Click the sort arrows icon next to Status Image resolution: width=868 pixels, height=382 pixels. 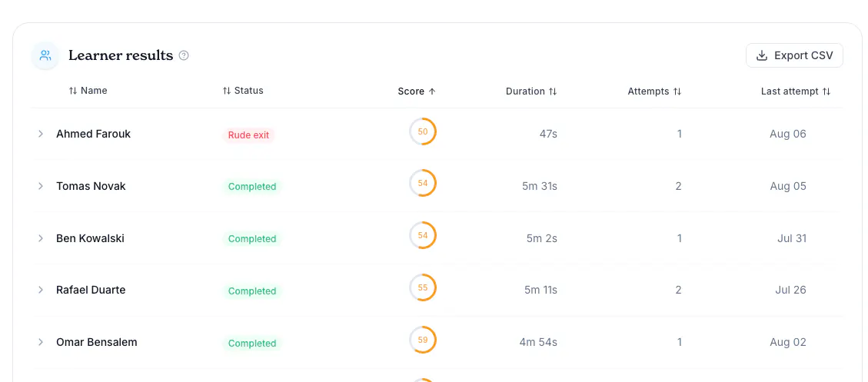coord(226,91)
